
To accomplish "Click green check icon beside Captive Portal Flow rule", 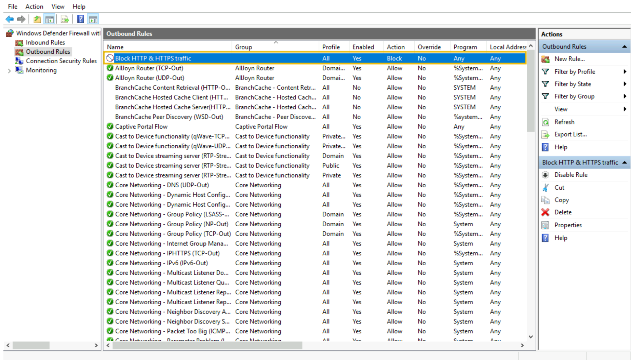I will [x=110, y=126].
